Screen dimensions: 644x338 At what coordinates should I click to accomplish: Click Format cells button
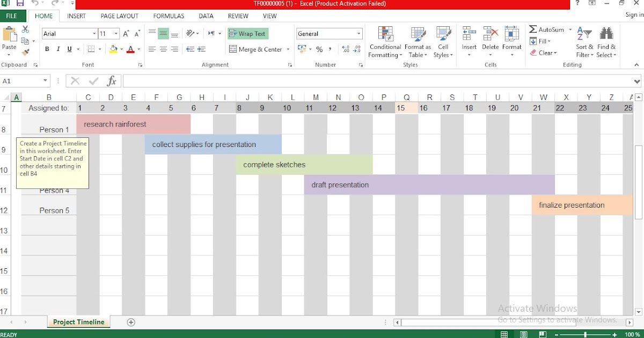pos(512,41)
